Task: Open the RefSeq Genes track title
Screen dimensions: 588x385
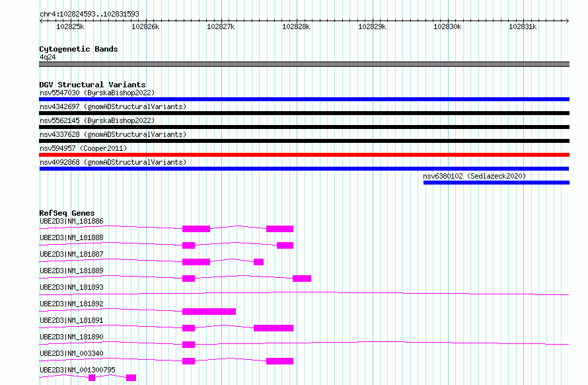Action: pyautogui.click(x=67, y=214)
